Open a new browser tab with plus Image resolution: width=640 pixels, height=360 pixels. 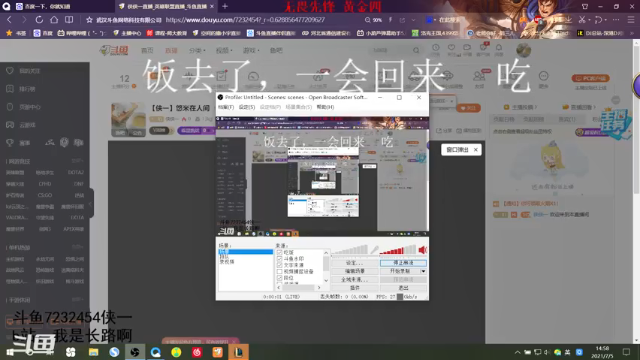pos(225,7)
